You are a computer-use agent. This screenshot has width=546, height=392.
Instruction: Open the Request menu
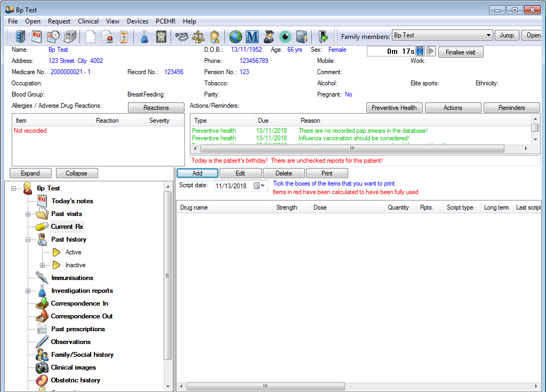(59, 21)
